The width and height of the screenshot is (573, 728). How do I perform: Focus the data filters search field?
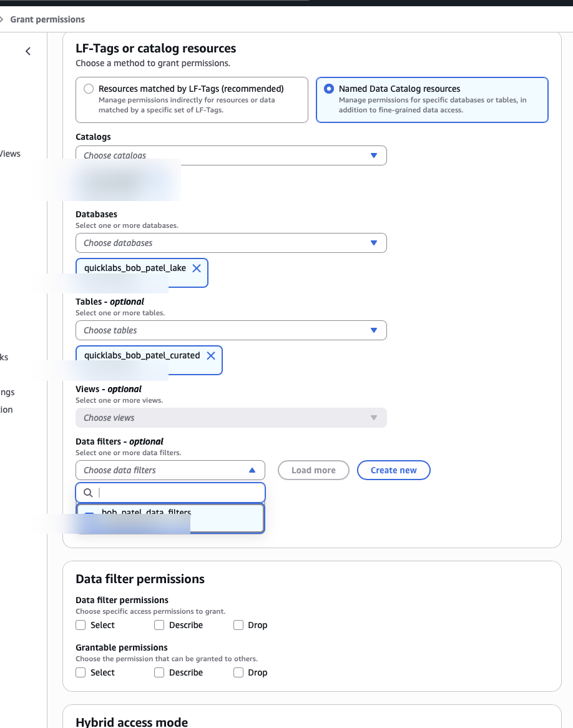pos(170,493)
